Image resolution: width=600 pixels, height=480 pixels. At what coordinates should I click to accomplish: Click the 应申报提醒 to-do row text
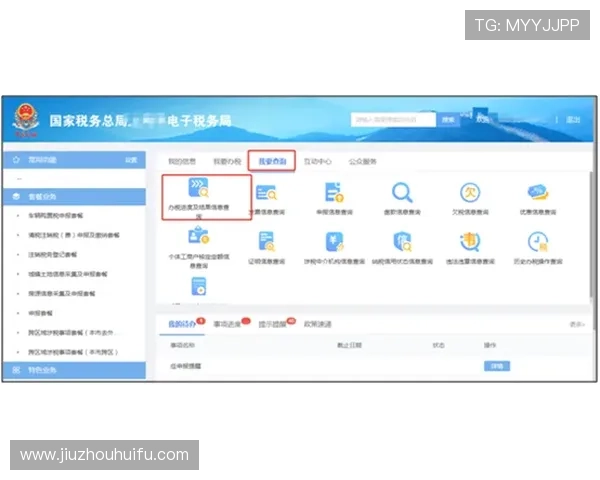coord(186,366)
